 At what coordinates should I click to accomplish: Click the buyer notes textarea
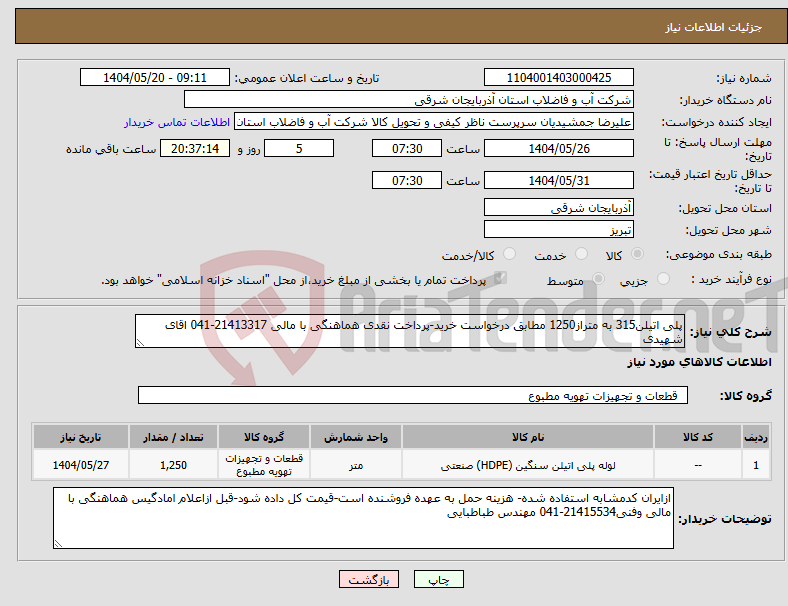[x=363, y=518]
